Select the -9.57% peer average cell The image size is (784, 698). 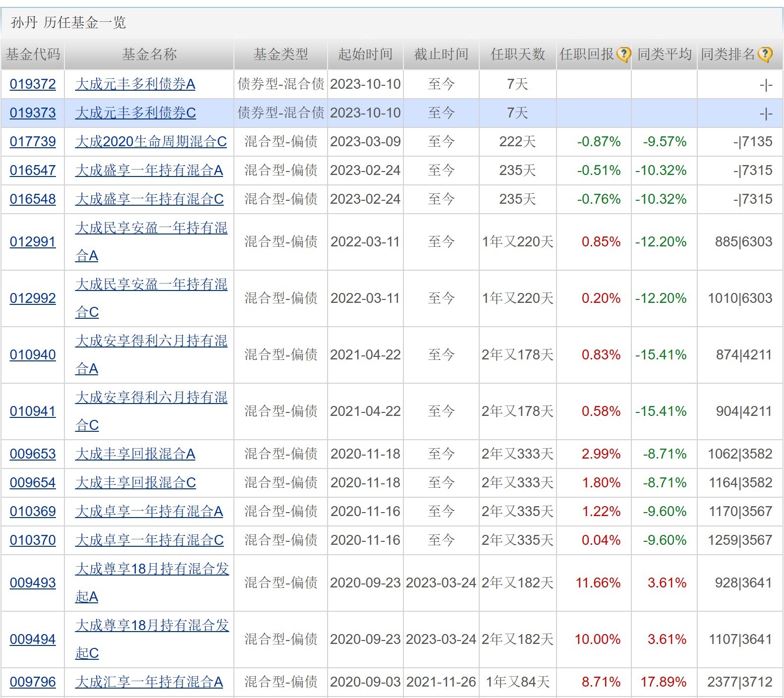[x=665, y=142]
